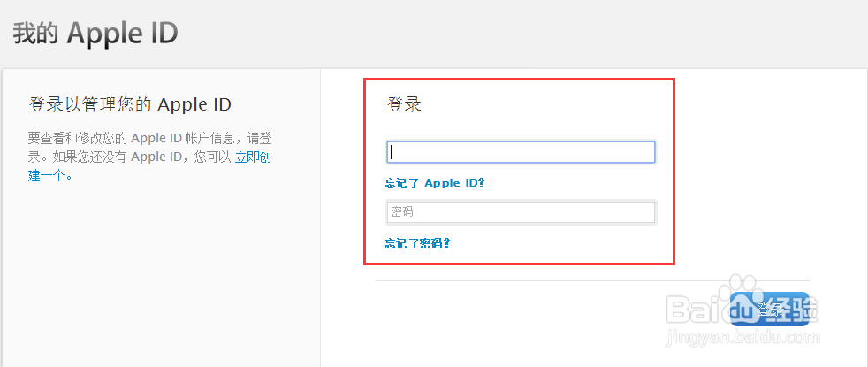This screenshot has width=868, height=367.
Task: Click the 密码 password field
Action: pos(521,212)
